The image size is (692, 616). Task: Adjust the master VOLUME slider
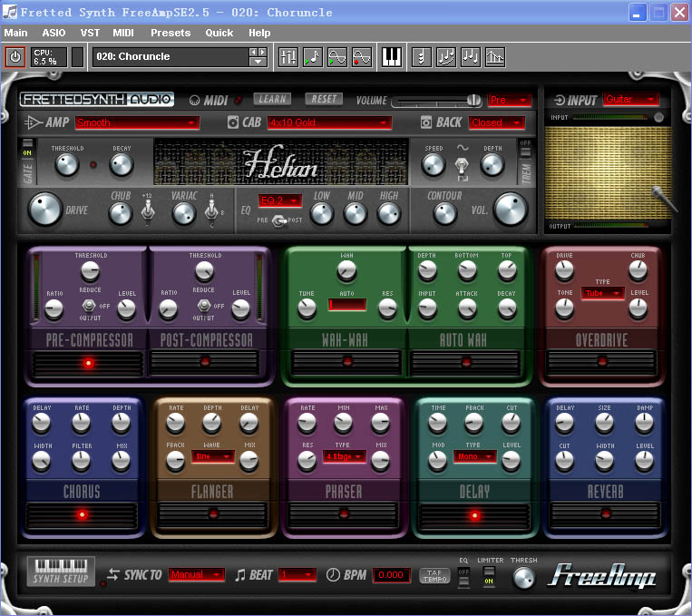tap(436, 101)
